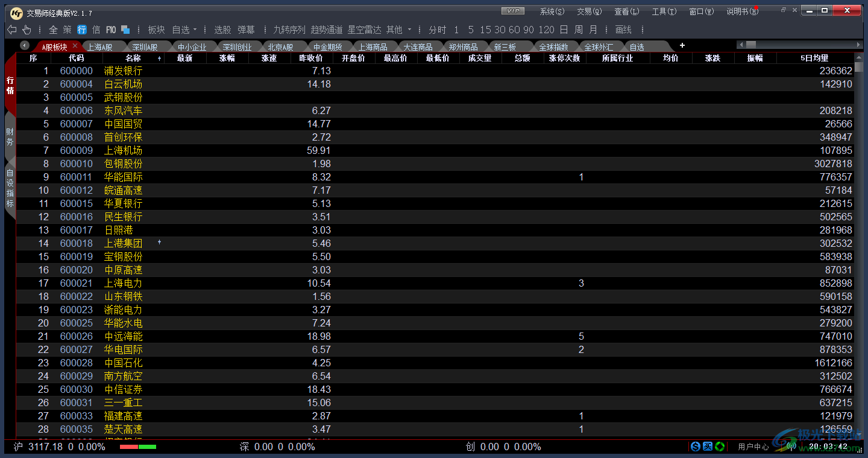Click the back arrow toolbar icon

click(x=11, y=30)
